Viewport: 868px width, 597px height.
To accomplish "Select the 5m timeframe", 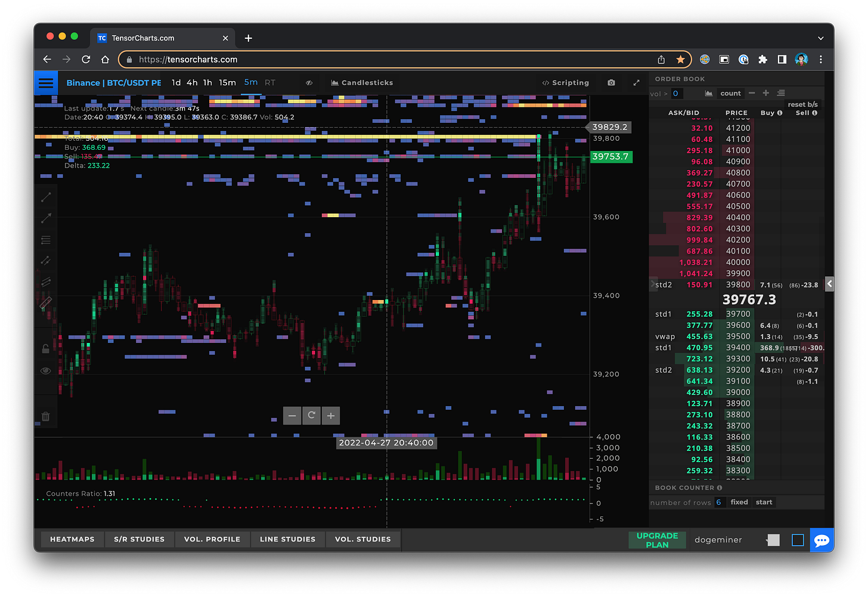I will (251, 82).
